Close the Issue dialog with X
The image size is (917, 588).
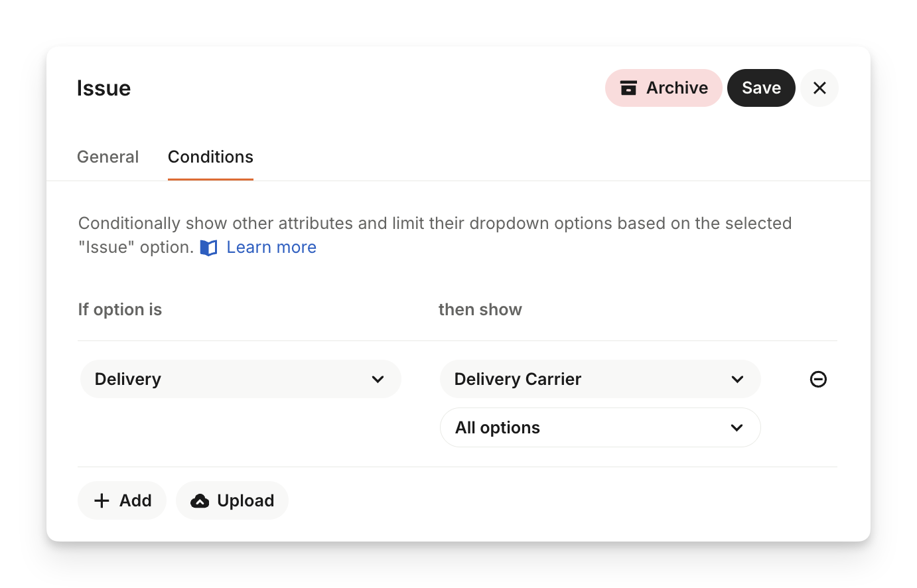[819, 88]
